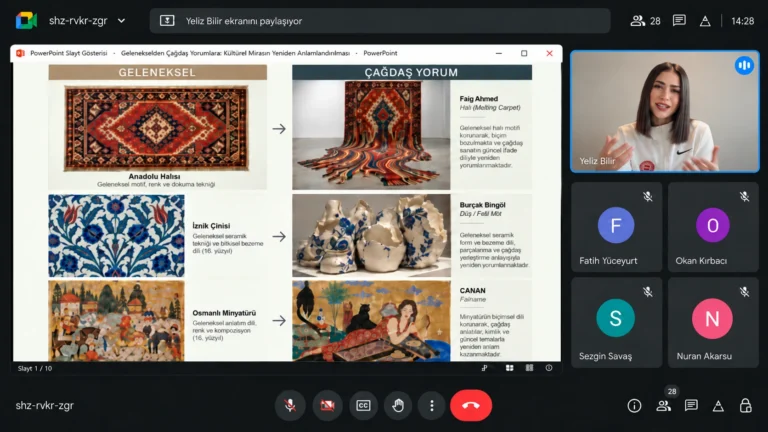This screenshot has width=768, height=432.
Task: Expand the shz-rvkr-zgr meeting code dropdown
Action: coord(121,21)
